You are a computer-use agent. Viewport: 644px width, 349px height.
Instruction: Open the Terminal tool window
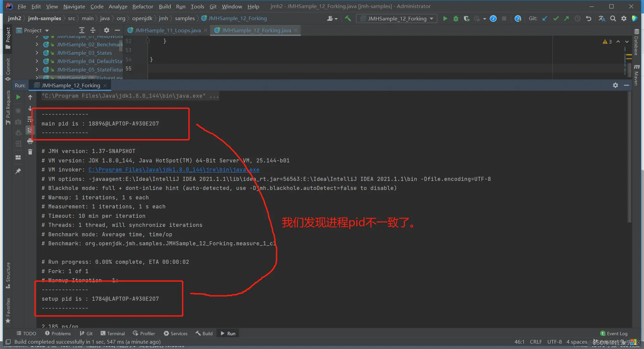113,333
